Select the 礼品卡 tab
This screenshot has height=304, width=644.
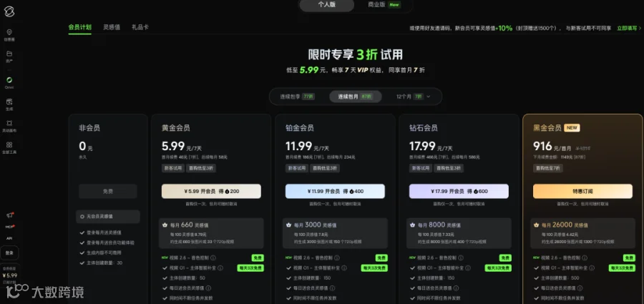tap(140, 27)
